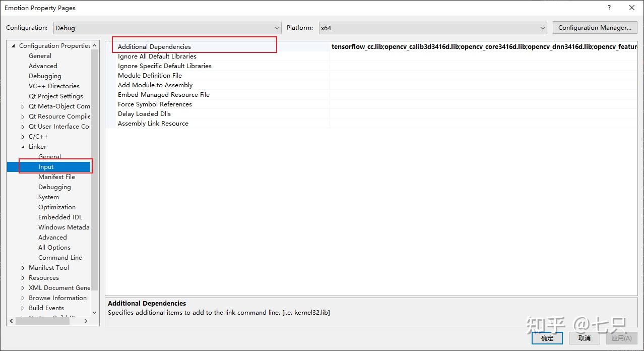Screen dimensions: 644x351
Task: Cancel the dialog with 取消
Action: [x=584, y=338]
